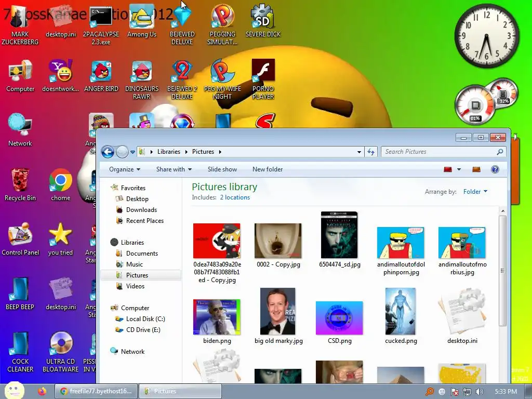Create a New folder
Screen dimensions: 532x399
pos(268,169)
